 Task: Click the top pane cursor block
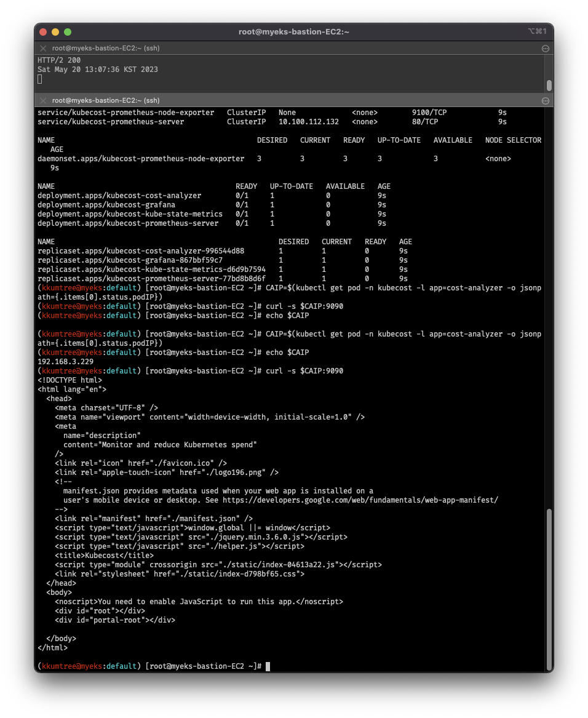point(40,79)
